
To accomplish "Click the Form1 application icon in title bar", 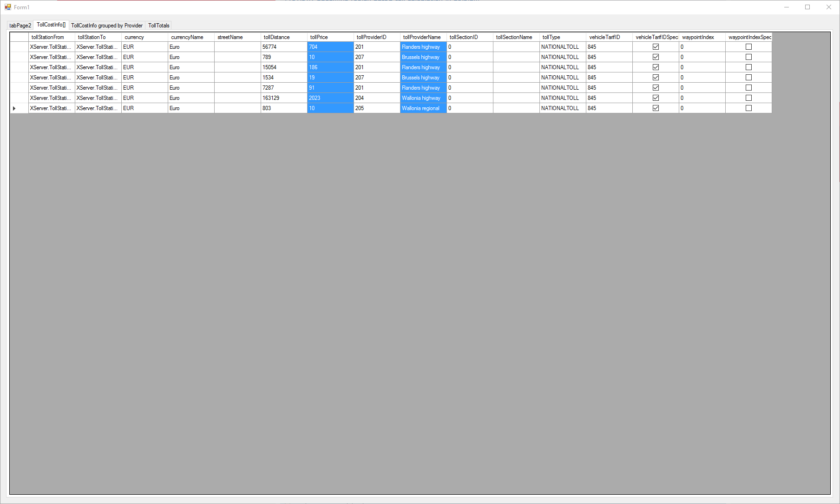I will pos(7,7).
